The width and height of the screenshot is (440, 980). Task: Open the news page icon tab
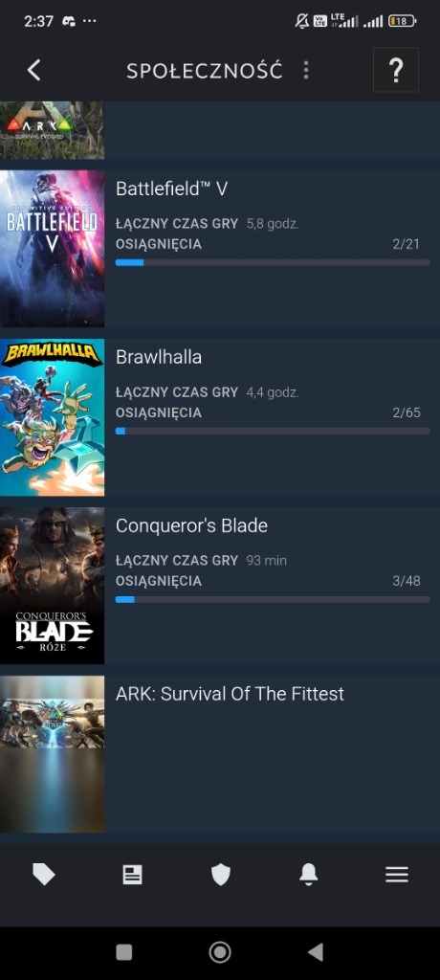(x=133, y=875)
